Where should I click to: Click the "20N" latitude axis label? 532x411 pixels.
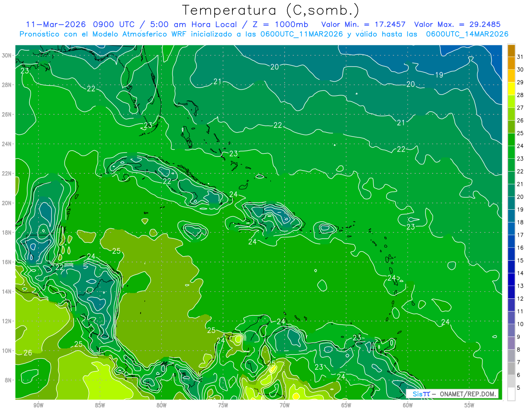(7, 203)
